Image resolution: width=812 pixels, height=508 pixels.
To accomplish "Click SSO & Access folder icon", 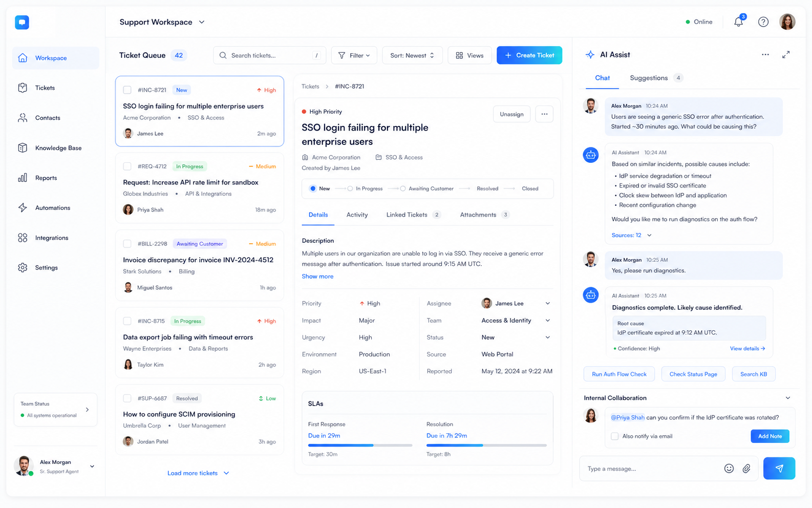I will point(379,157).
